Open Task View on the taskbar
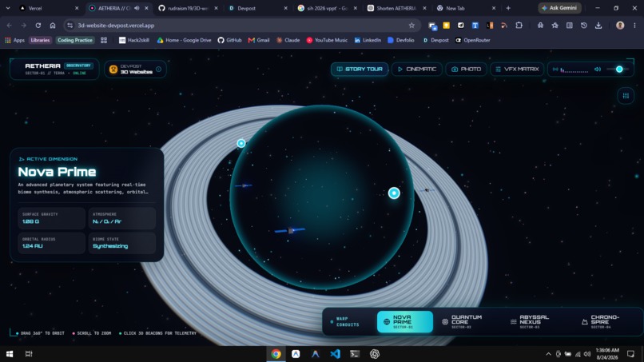 [x=29, y=354]
